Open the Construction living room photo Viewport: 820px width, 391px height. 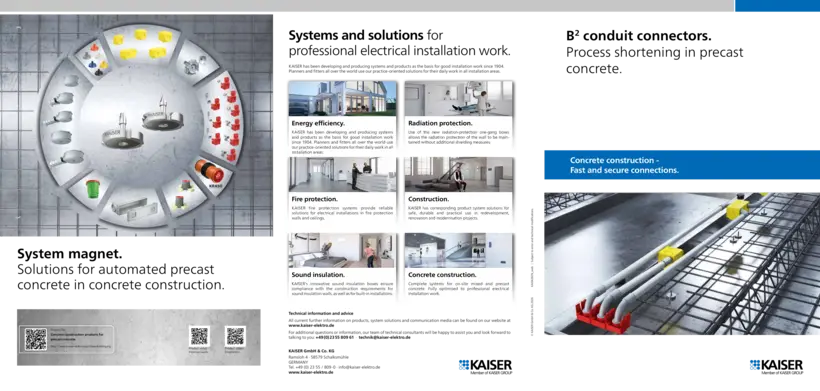tap(459, 175)
